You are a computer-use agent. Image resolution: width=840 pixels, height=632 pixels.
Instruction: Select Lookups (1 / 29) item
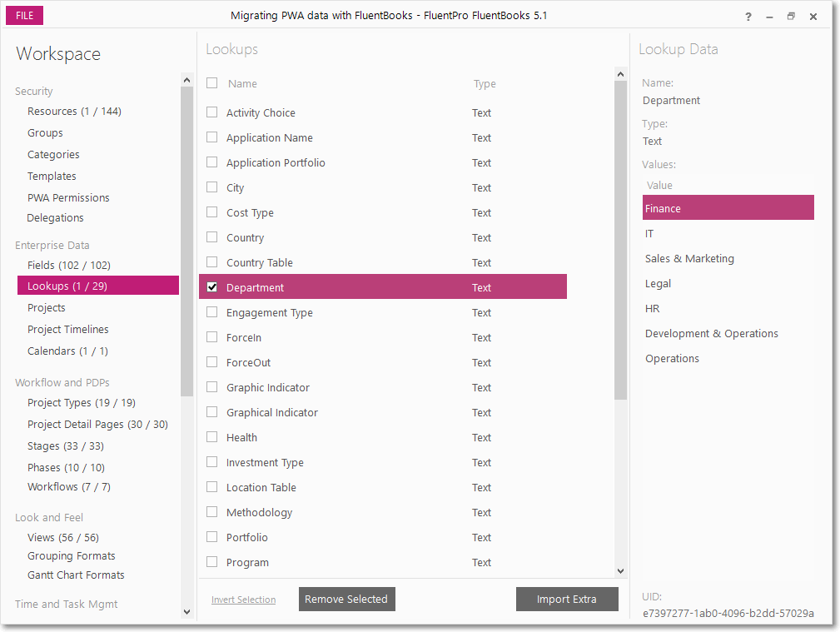tap(98, 286)
